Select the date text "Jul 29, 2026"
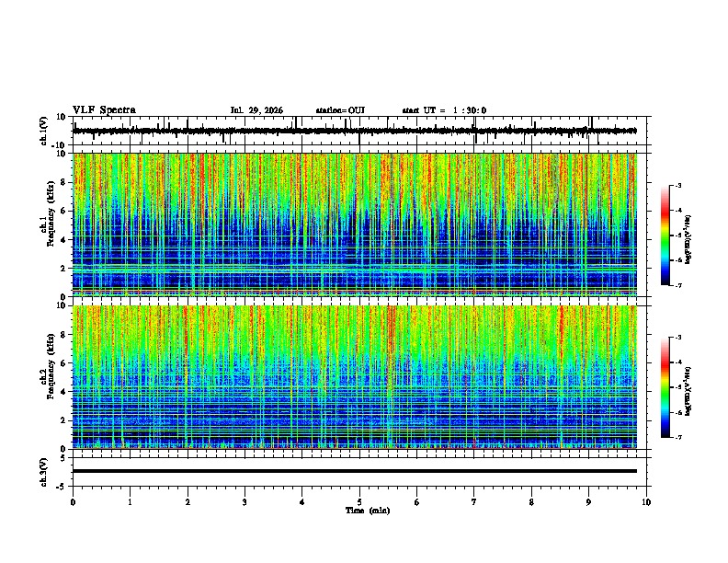Image resolution: width=728 pixels, height=563 pixels. [256, 110]
